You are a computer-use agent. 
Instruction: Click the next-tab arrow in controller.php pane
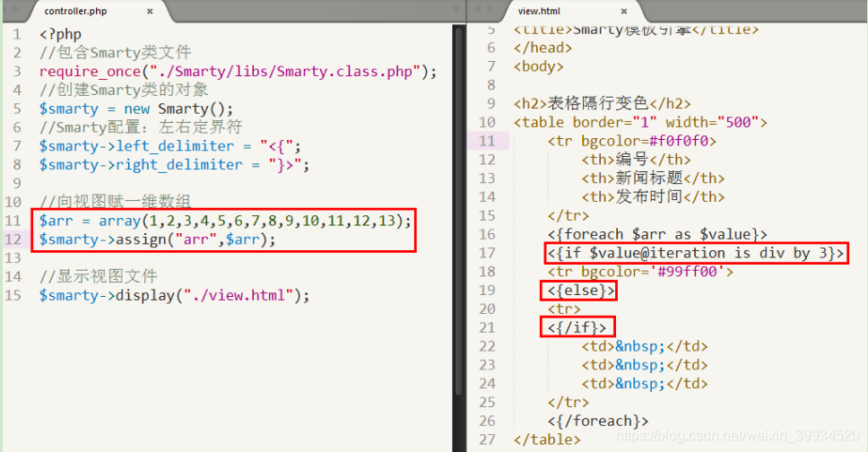pos(15,9)
